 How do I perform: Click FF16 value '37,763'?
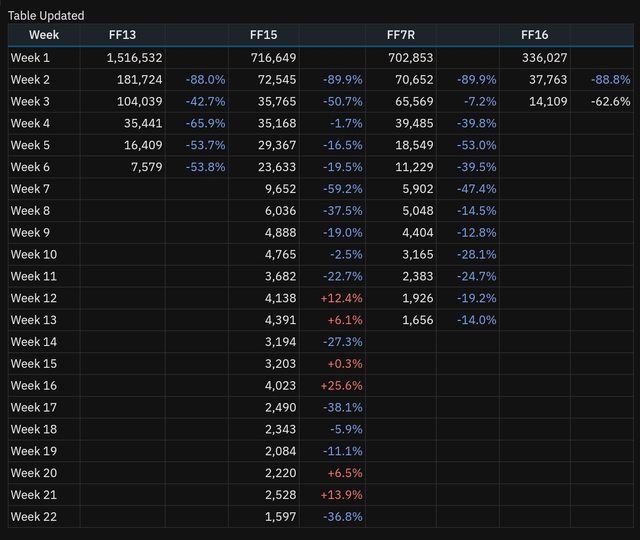tap(548, 80)
